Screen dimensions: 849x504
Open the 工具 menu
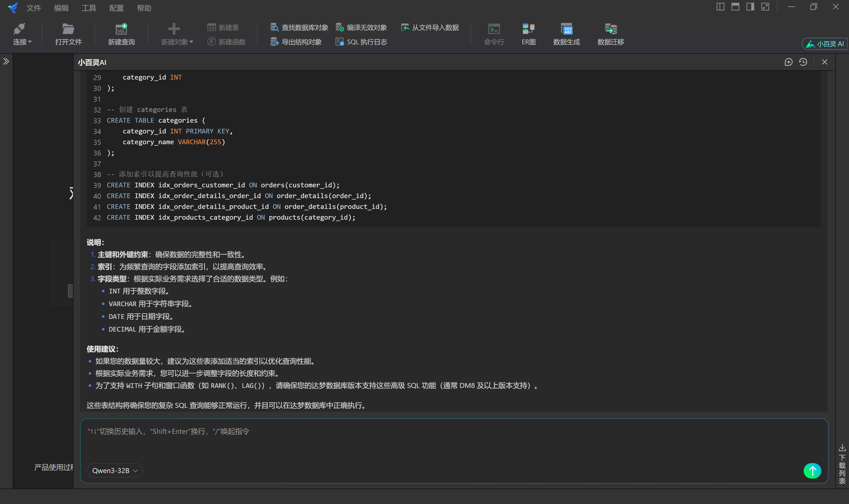pyautogui.click(x=89, y=8)
